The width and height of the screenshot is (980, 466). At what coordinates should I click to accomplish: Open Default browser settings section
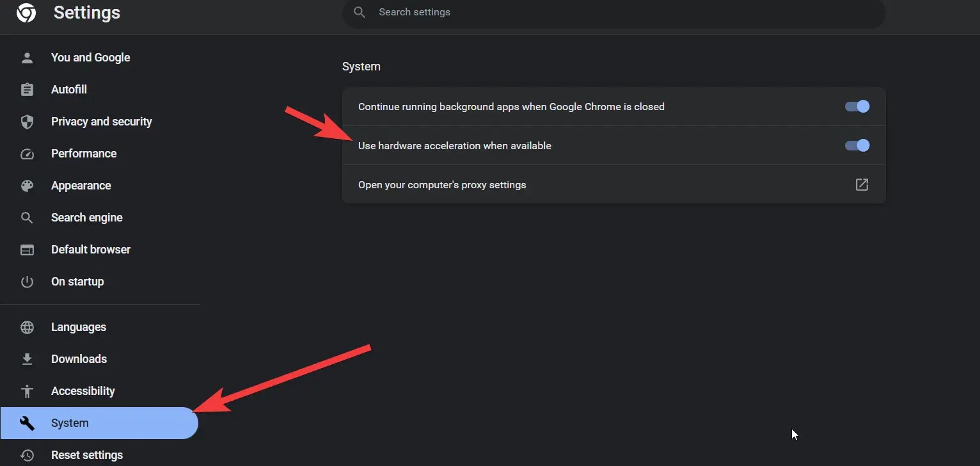[91, 249]
